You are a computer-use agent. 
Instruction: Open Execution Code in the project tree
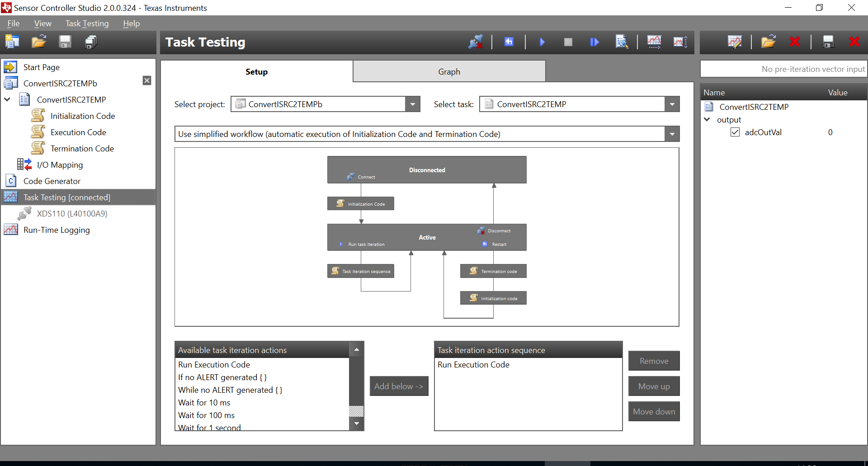click(x=78, y=132)
